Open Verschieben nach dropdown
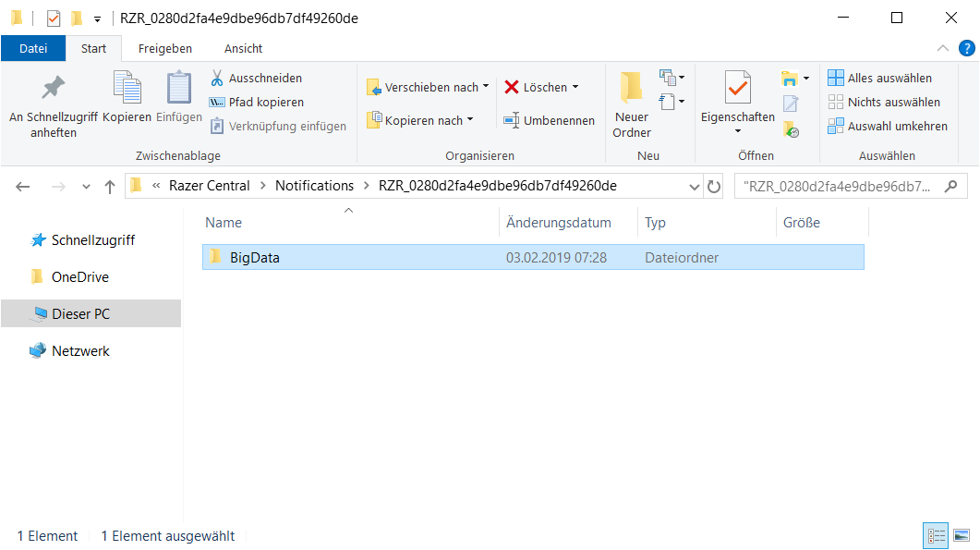The image size is (980, 550). click(428, 87)
